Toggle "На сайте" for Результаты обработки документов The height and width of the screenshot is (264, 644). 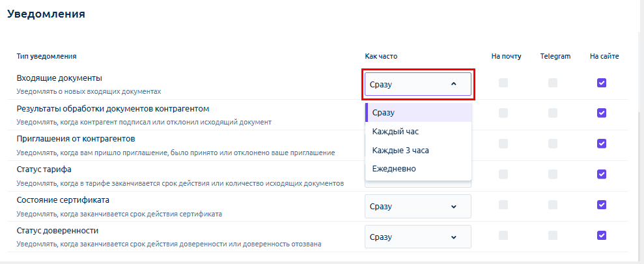[602, 113]
